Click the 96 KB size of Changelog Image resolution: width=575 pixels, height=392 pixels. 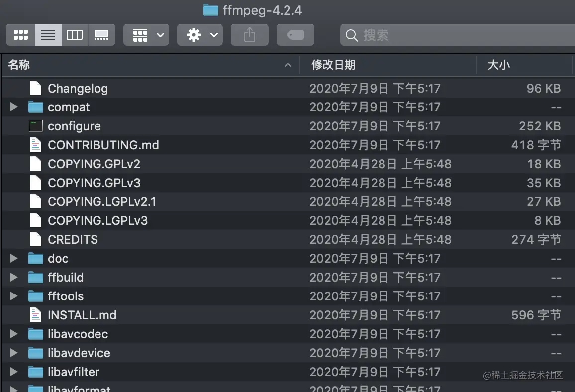[x=544, y=89]
